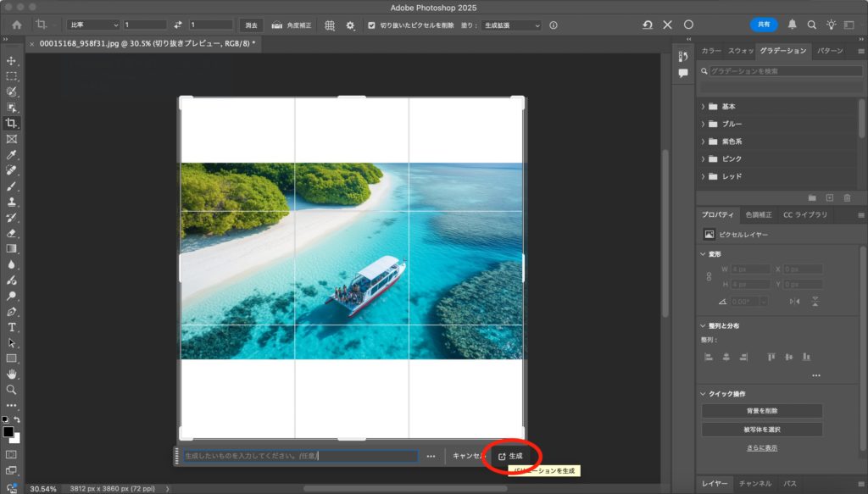Image resolution: width=868 pixels, height=494 pixels.
Task: Open the 比率 ratio preset dropdown
Action: click(x=92, y=25)
